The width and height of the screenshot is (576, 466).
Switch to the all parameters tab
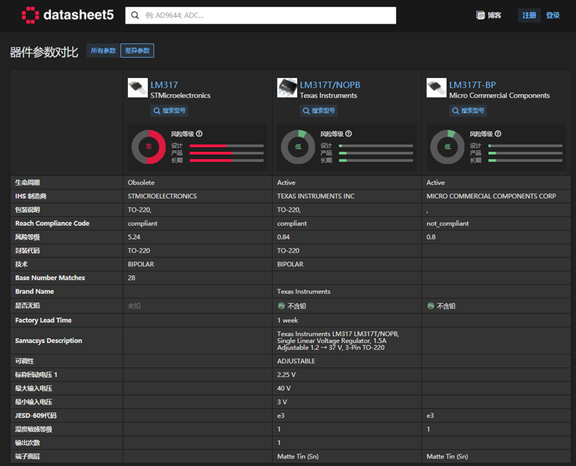tap(103, 51)
